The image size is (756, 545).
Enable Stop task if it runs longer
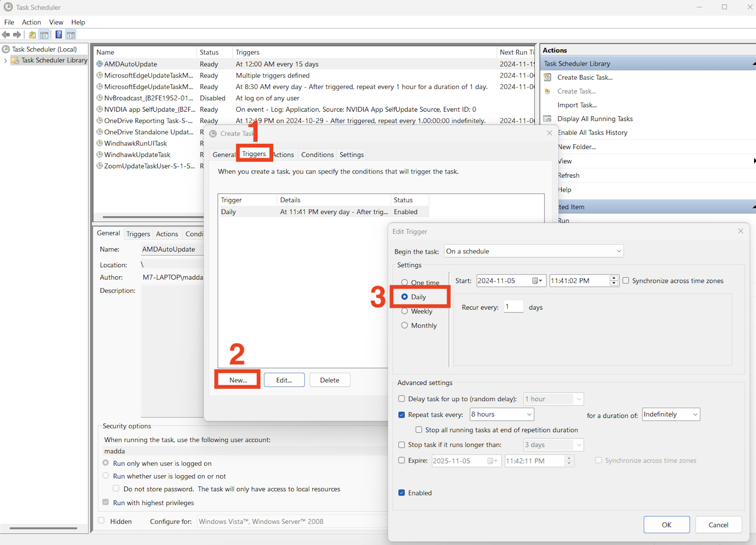pyautogui.click(x=402, y=445)
